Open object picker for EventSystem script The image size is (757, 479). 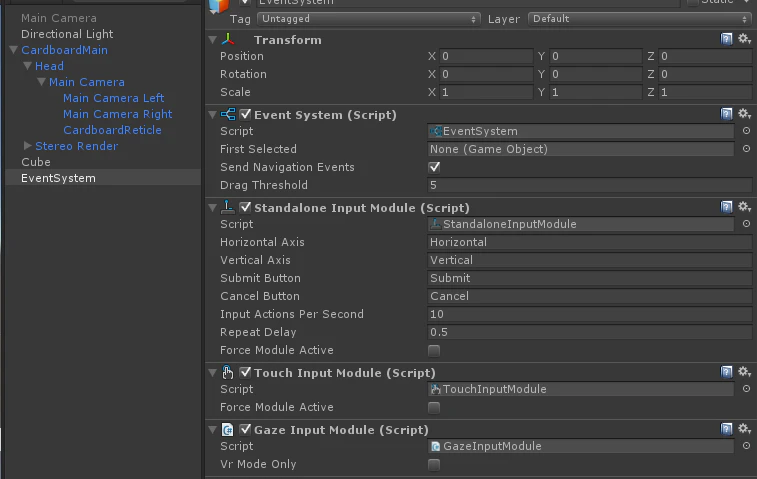pos(746,131)
